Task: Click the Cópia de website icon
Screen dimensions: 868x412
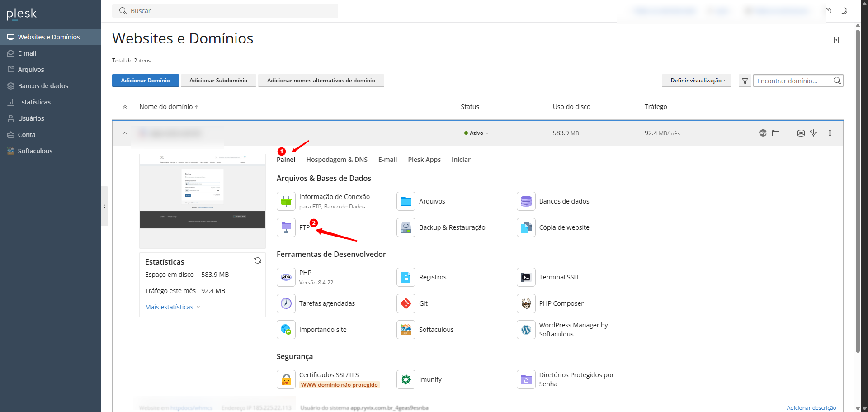Action: coord(526,227)
